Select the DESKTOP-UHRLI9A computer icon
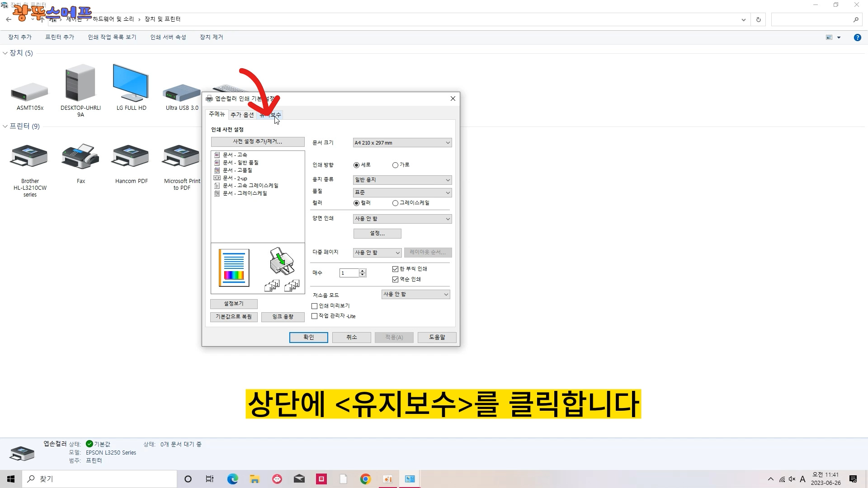 80,84
